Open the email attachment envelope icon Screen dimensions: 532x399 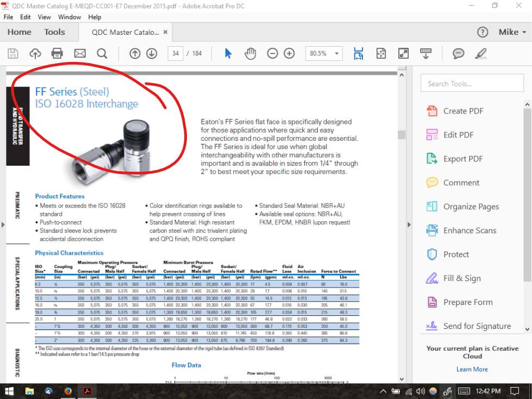tap(80, 53)
